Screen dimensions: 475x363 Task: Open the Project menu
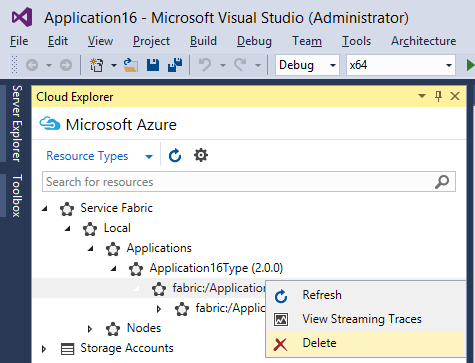coord(151,41)
